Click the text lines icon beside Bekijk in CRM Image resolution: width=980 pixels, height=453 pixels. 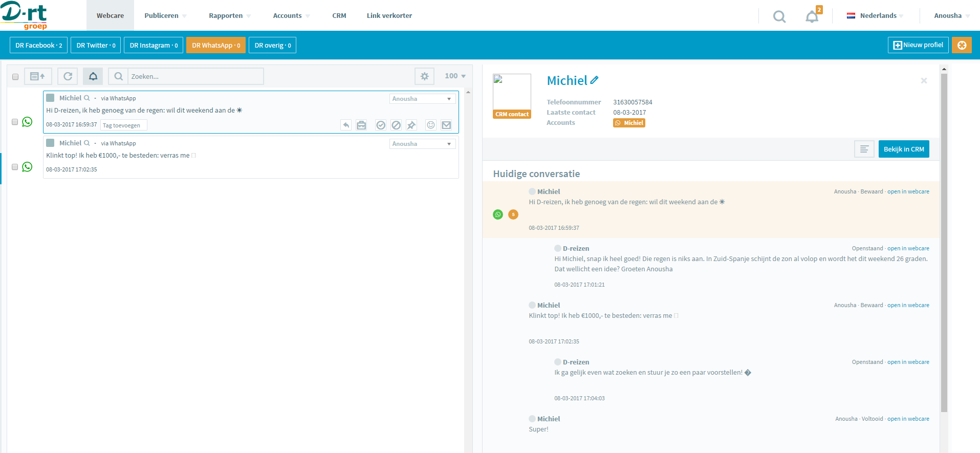click(864, 149)
